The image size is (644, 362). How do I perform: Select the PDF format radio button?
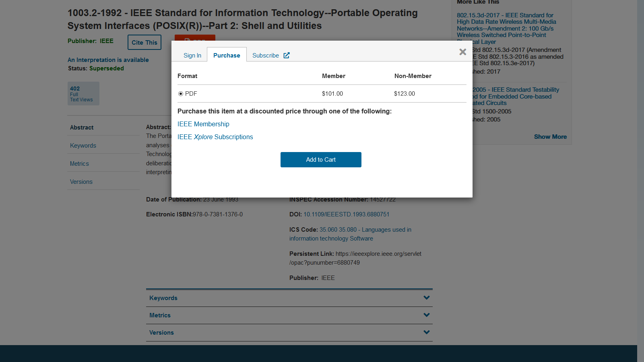[181, 94]
